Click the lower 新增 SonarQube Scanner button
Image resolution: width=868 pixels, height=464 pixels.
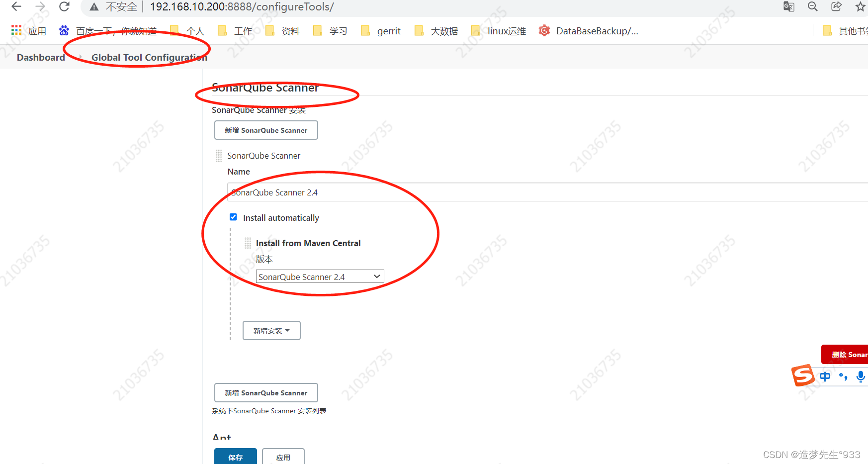tap(266, 392)
